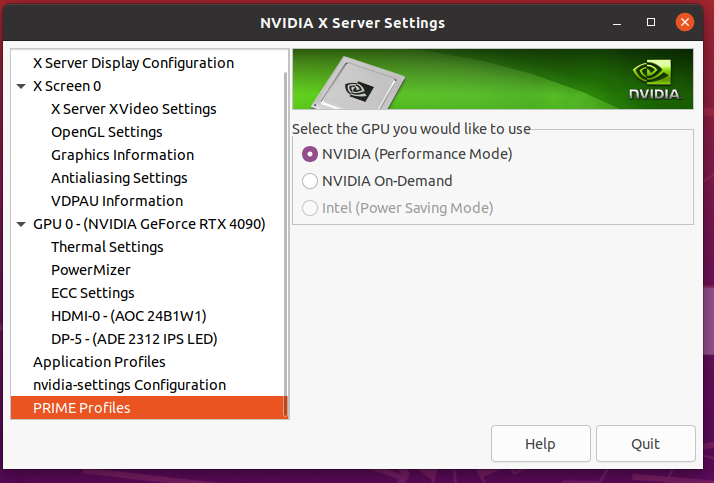Open Application Profiles page

pos(99,362)
